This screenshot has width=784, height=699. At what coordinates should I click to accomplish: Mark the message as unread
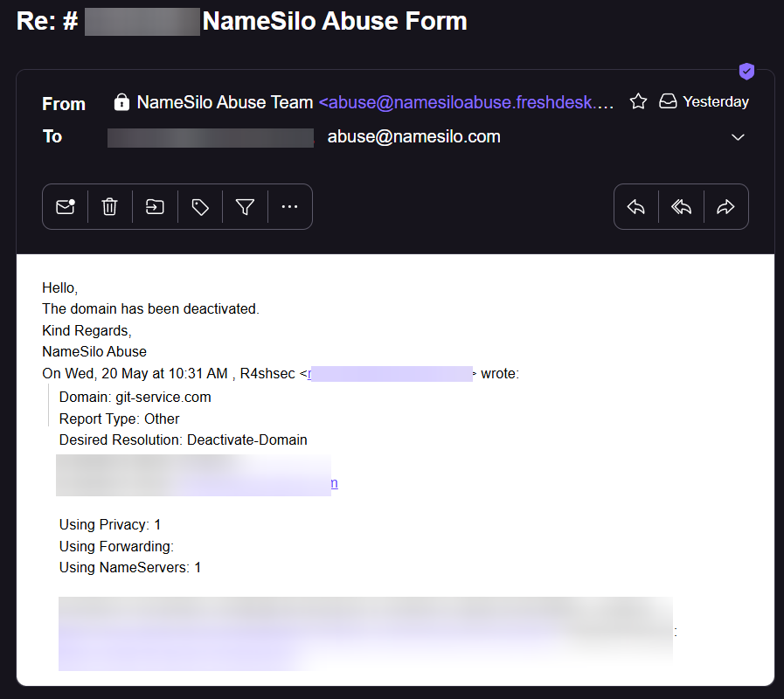[65, 206]
